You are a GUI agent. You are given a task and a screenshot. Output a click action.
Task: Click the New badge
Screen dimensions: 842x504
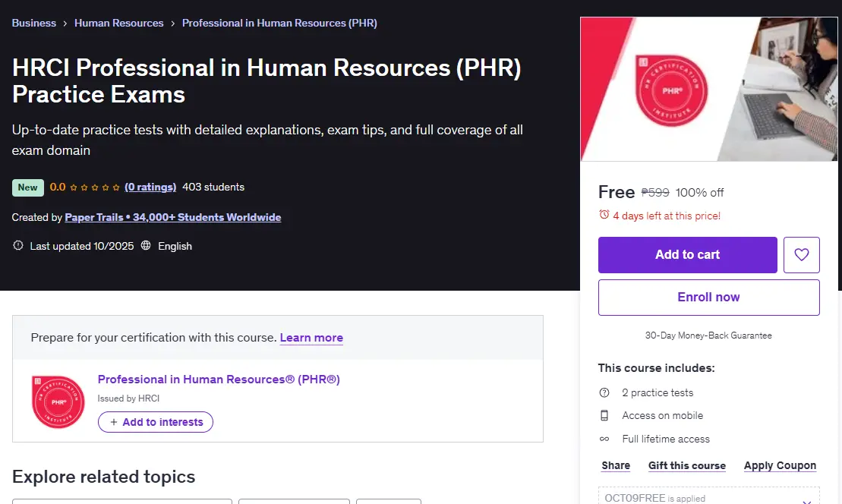click(x=28, y=187)
